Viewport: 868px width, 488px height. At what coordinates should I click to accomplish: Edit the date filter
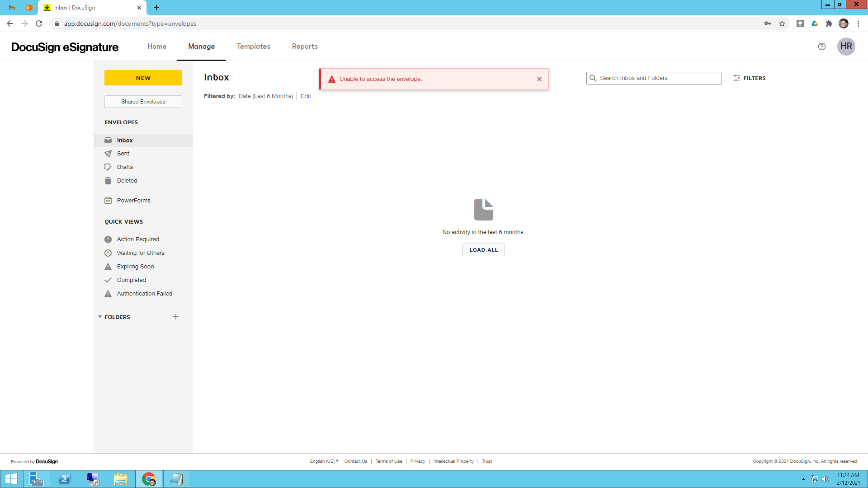coord(306,96)
